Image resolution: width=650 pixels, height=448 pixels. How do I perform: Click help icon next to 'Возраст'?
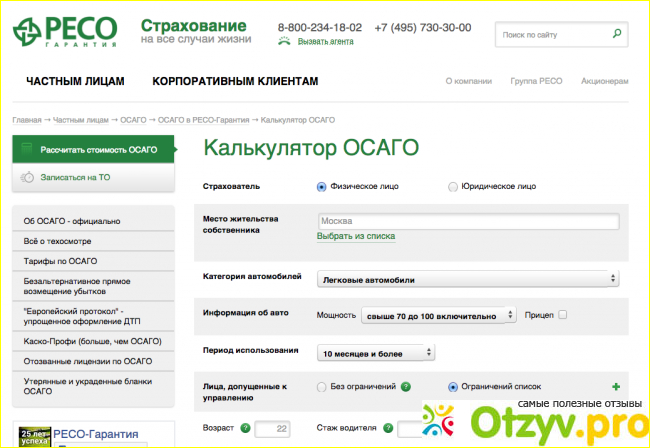[x=244, y=428]
